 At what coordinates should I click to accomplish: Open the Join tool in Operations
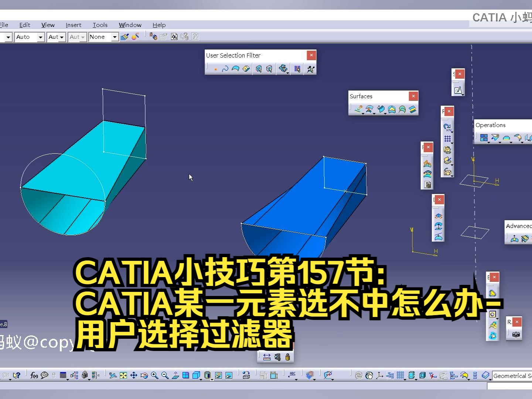click(484, 138)
